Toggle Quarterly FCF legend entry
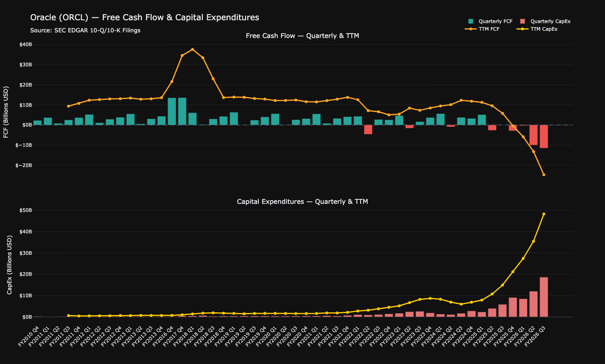The height and width of the screenshot is (364, 605). 490,21
